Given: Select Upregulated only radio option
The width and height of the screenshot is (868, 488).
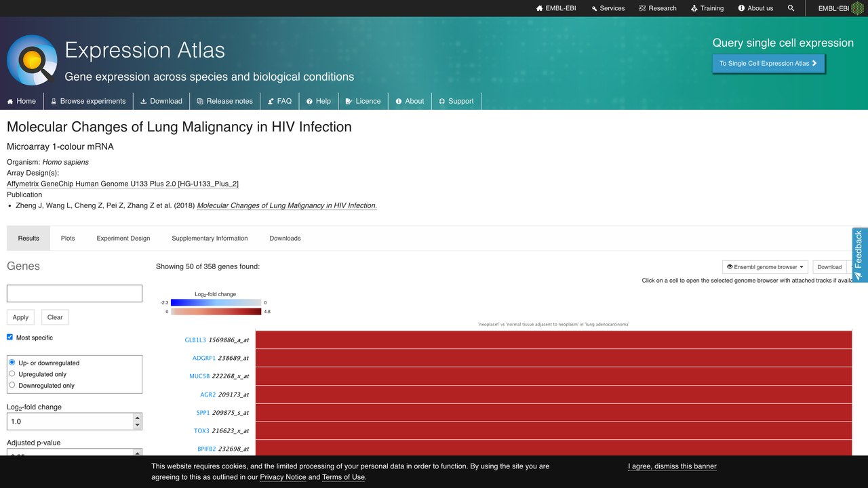Looking at the screenshot, I should pos(12,373).
